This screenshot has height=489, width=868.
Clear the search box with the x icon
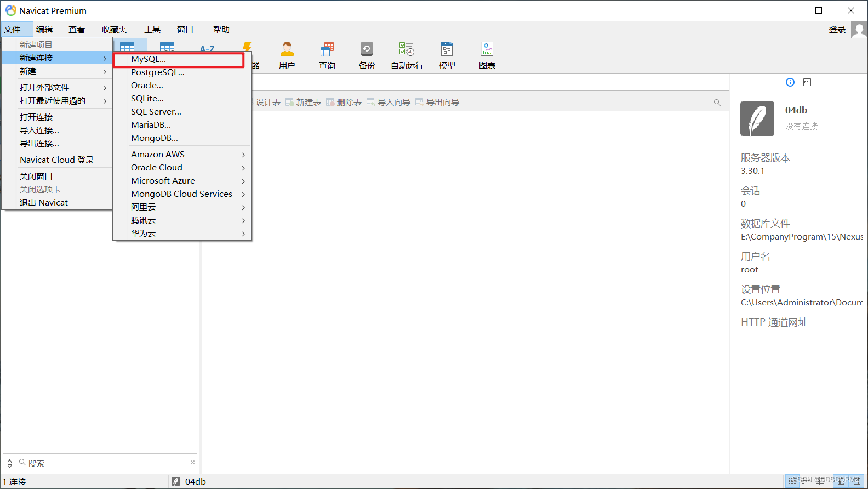(x=192, y=463)
